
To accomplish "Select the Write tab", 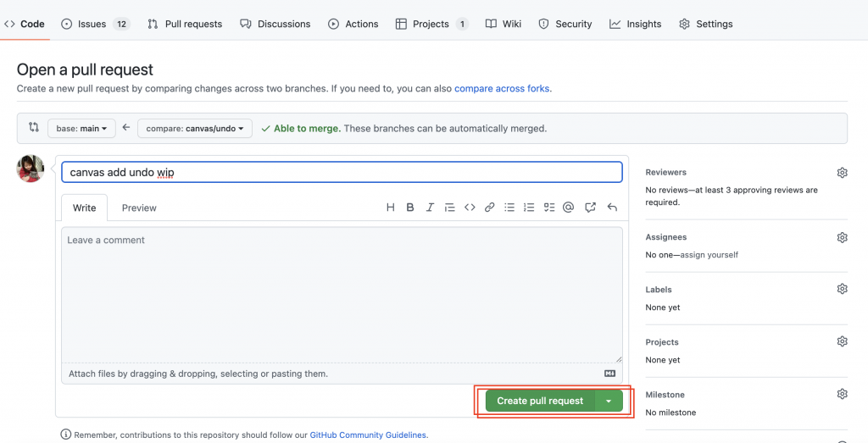I will coord(84,208).
